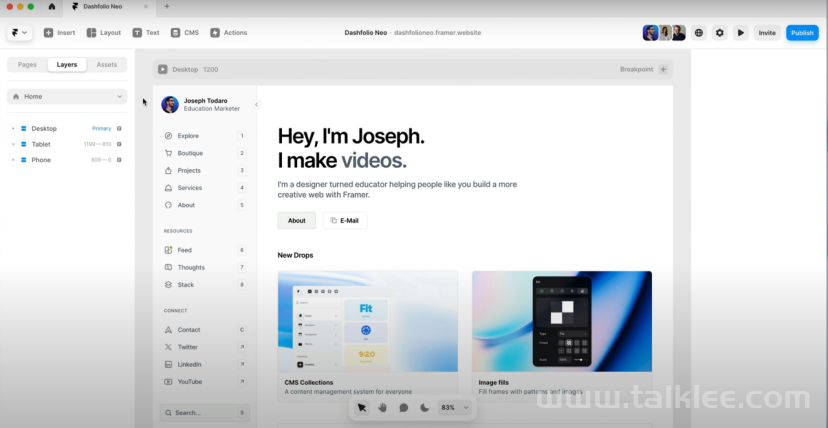Click the Thoughts nav label
Screen dimensions: 828x428
click(191, 268)
